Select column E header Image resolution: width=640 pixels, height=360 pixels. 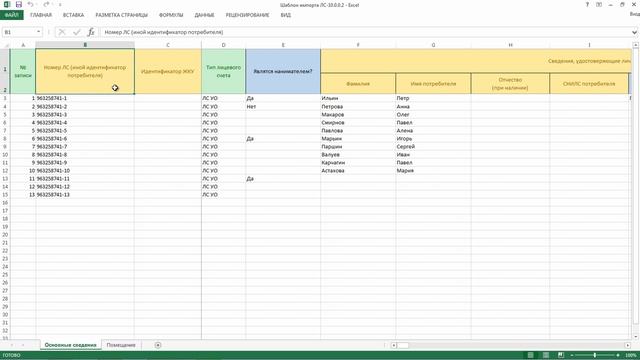pos(283,45)
